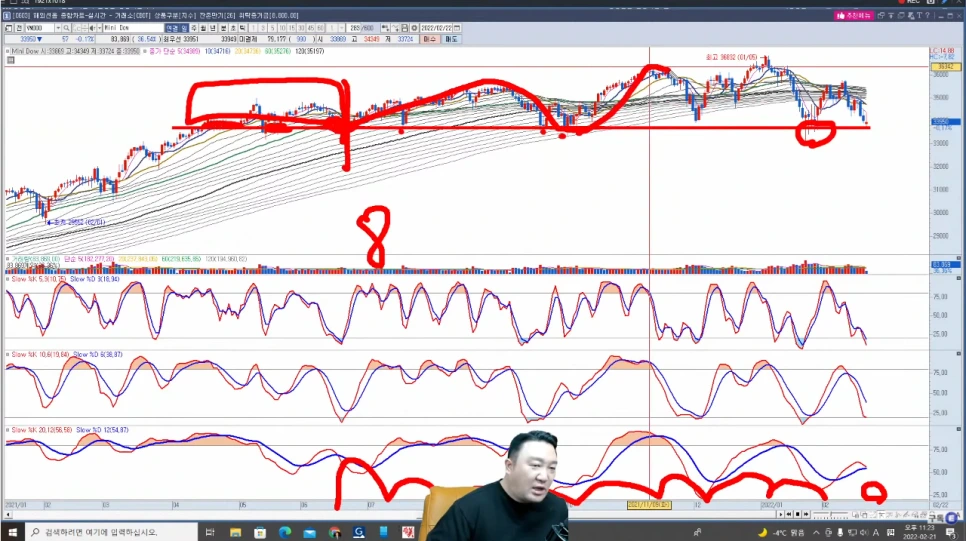Select the 월 (monthly) period button

(x=203, y=28)
